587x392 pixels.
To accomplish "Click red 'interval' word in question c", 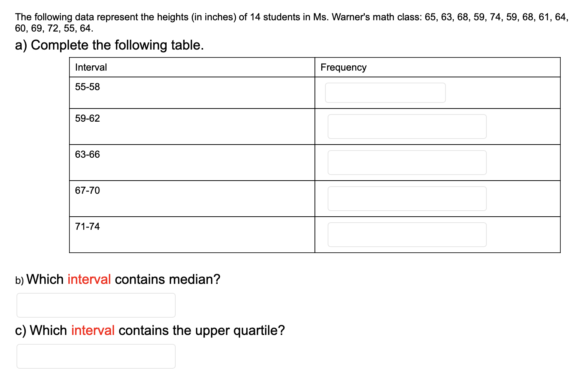I will [x=93, y=330].
